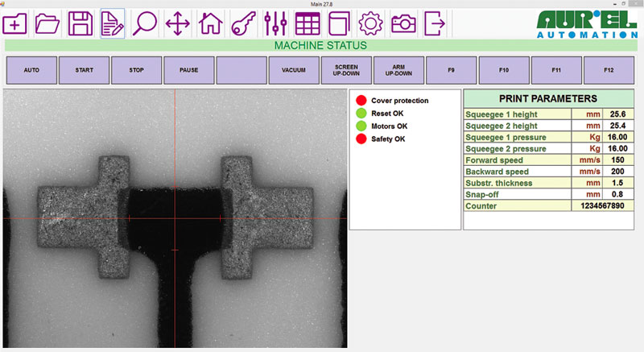The height and width of the screenshot is (352, 644).
Task: Select Squeegee 1 height value 25.6
Action: [617, 114]
